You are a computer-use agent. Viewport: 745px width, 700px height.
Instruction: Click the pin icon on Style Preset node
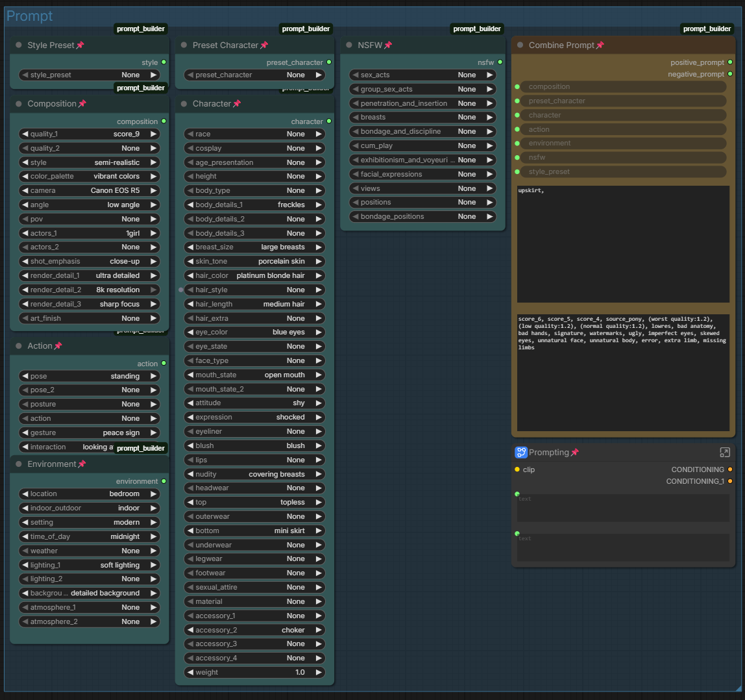click(80, 45)
